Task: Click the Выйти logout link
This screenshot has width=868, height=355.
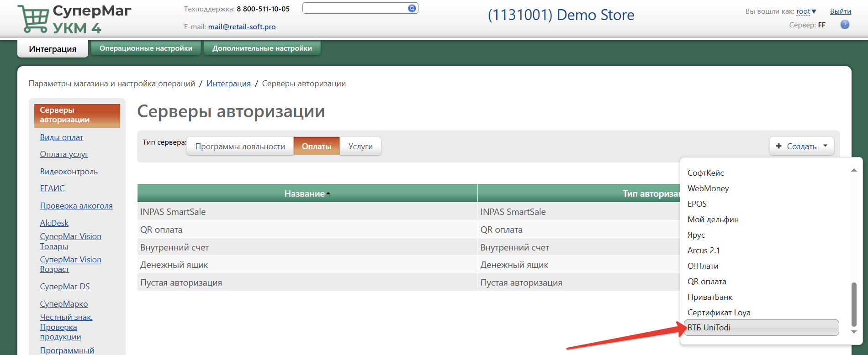Action: pyautogui.click(x=840, y=11)
